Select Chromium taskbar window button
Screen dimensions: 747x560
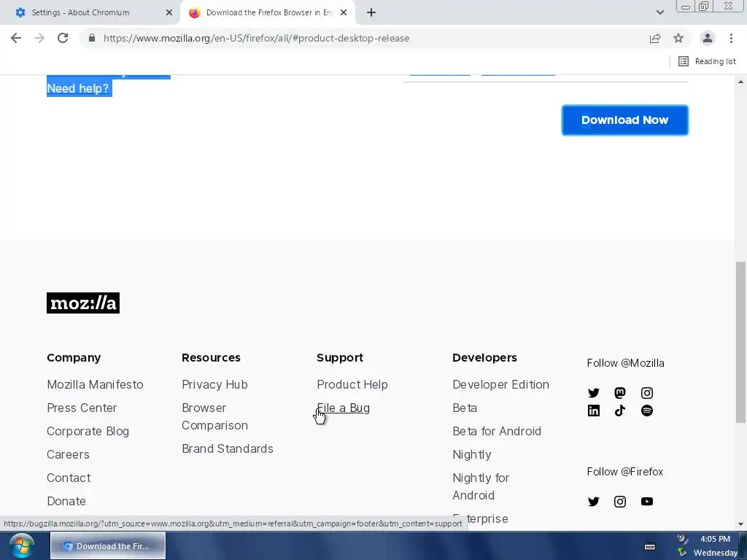click(x=108, y=545)
